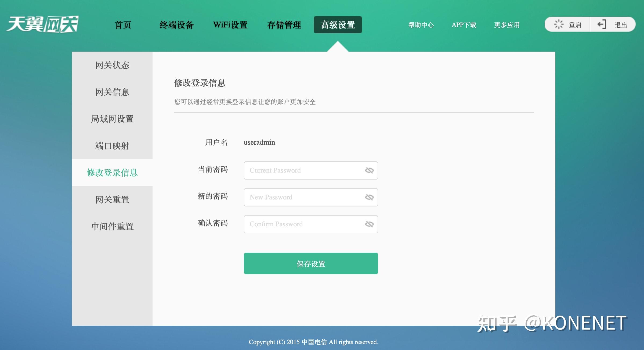644x350 pixels.
Task: Switch to WiFi设置 tab
Action: click(x=230, y=25)
